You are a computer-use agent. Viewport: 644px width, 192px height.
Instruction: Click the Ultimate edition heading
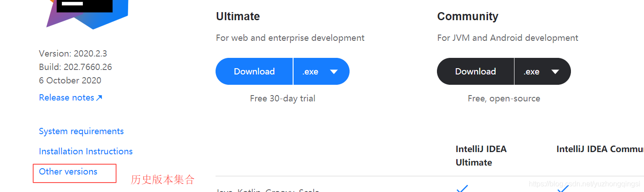pyautogui.click(x=238, y=17)
